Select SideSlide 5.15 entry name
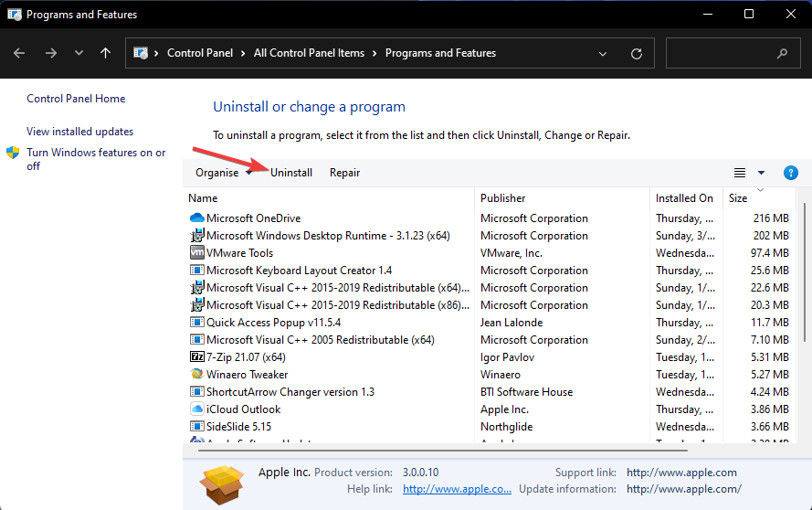Viewport: 812px width, 510px height. [x=238, y=427]
